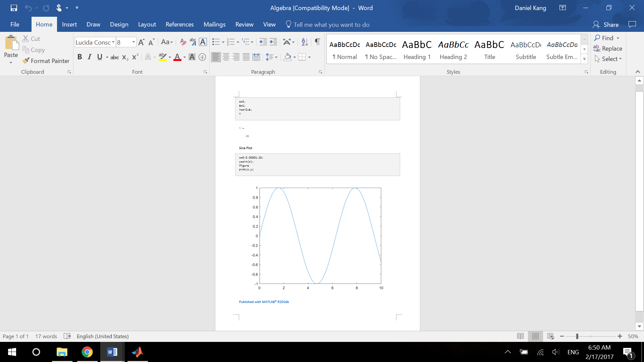
Task: Toggle superscript formatting
Action: (x=135, y=57)
